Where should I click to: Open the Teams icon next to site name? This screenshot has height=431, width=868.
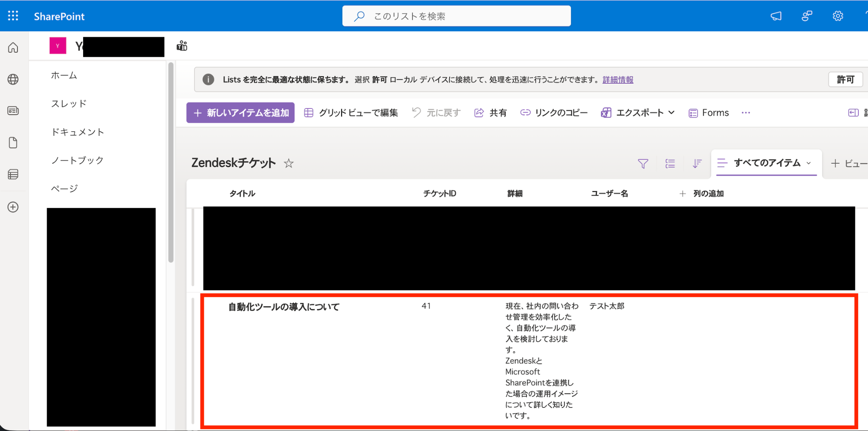pyautogui.click(x=182, y=46)
